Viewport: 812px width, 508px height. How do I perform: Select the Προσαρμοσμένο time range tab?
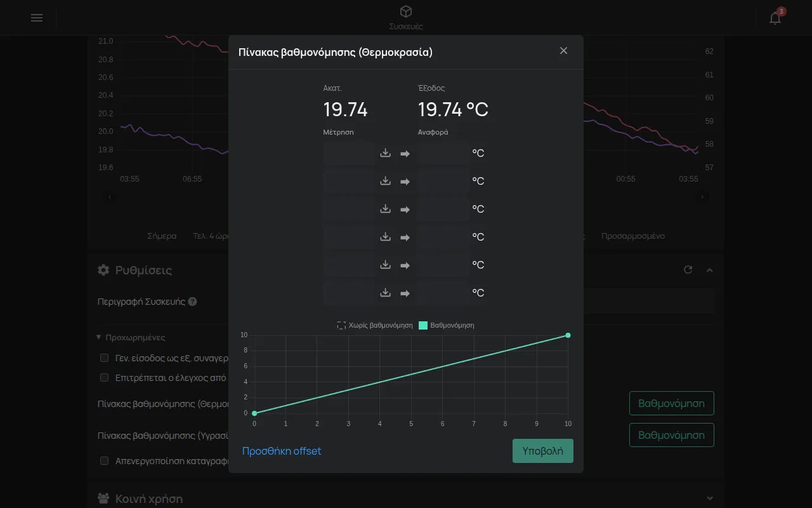(633, 236)
